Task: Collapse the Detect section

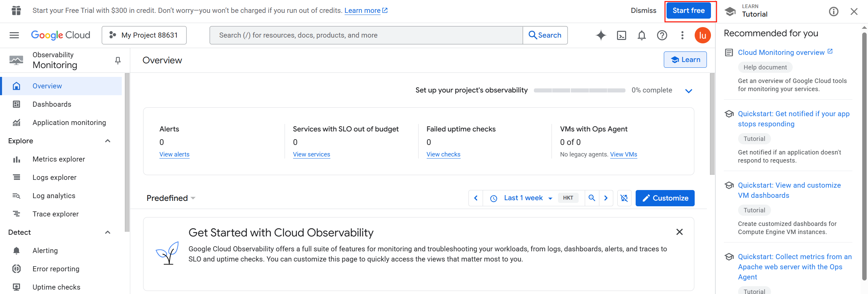Action: pos(108,232)
